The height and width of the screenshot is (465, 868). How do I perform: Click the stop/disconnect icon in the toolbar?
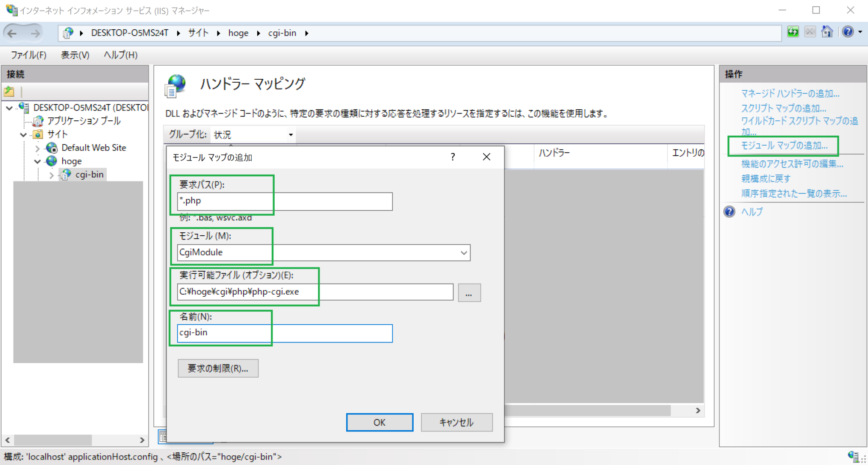pyautogui.click(x=810, y=32)
